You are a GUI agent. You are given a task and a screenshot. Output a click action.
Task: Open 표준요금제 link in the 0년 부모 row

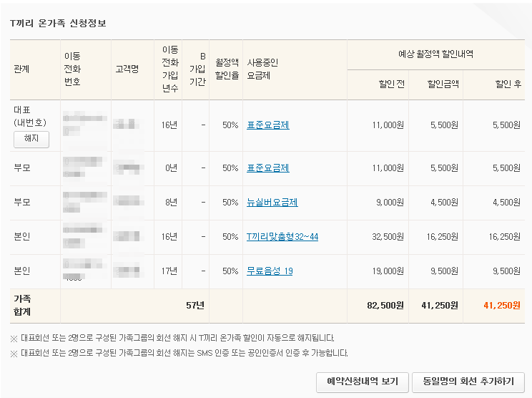tap(267, 168)
